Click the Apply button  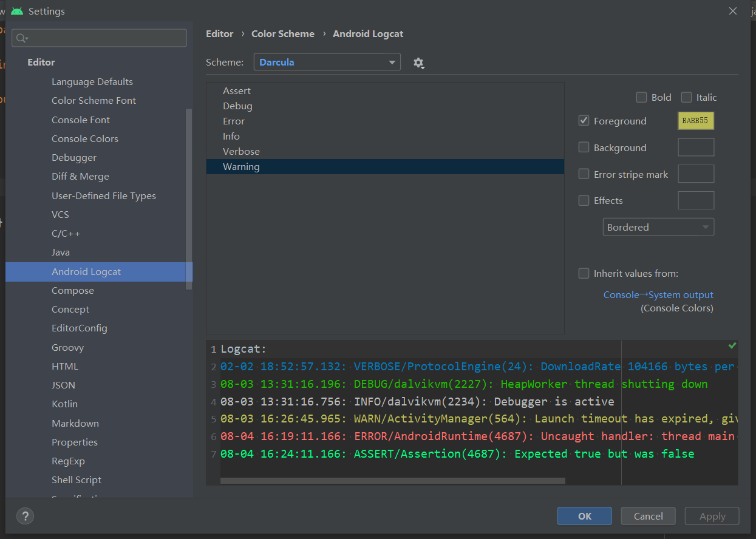712,516
